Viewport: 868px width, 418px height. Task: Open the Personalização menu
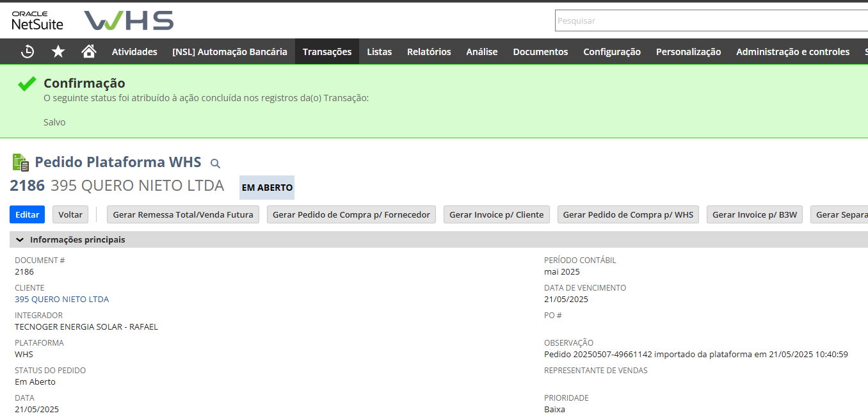688,52
